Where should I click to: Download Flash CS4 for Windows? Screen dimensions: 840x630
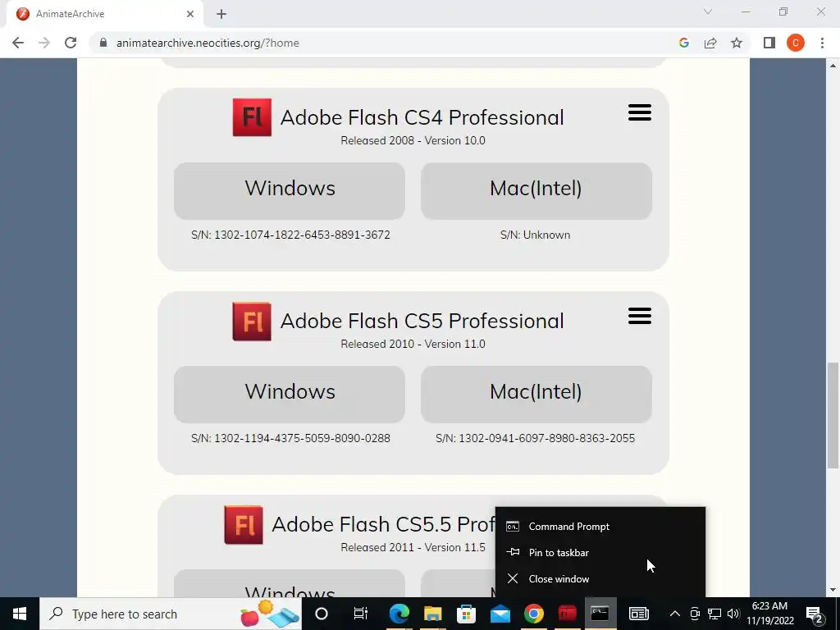tap(290, 190)
